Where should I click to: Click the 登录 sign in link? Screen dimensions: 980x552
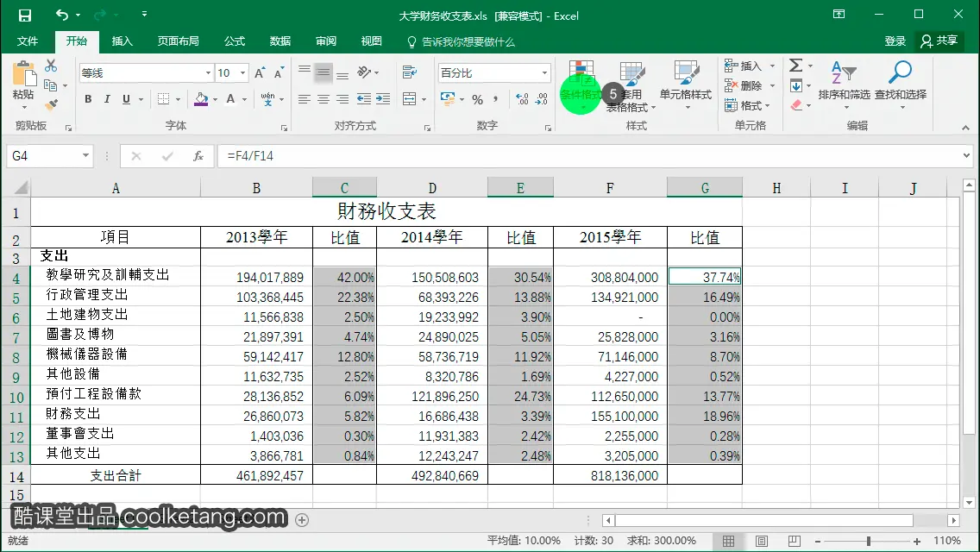895,41
